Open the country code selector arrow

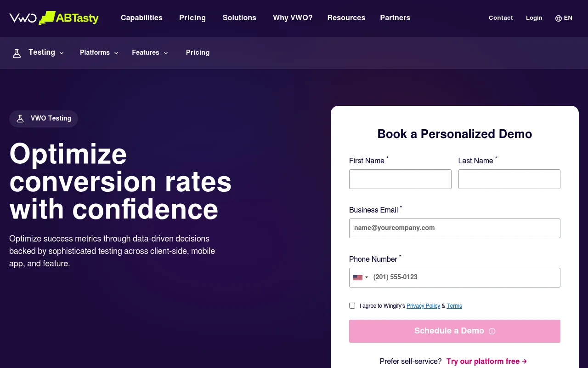point(367,277)
